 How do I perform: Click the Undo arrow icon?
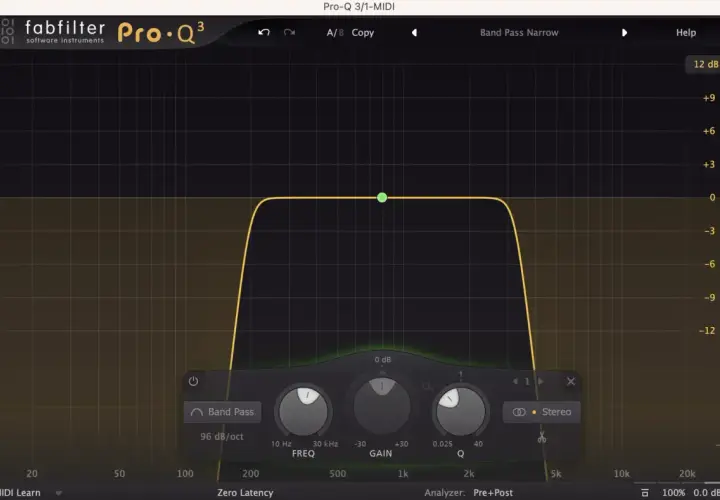[264, 33]
